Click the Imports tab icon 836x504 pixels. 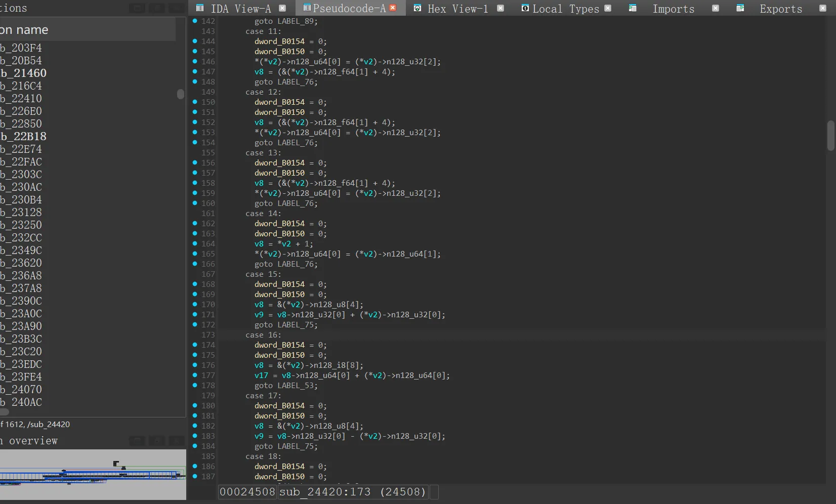tap(633, 8)
